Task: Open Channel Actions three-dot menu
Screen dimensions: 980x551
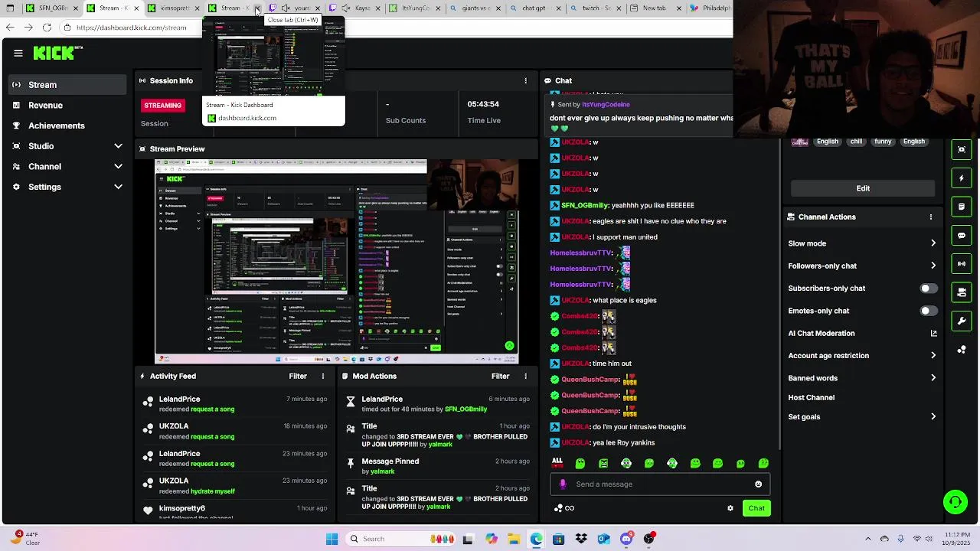Action: (x=931, y=217)
